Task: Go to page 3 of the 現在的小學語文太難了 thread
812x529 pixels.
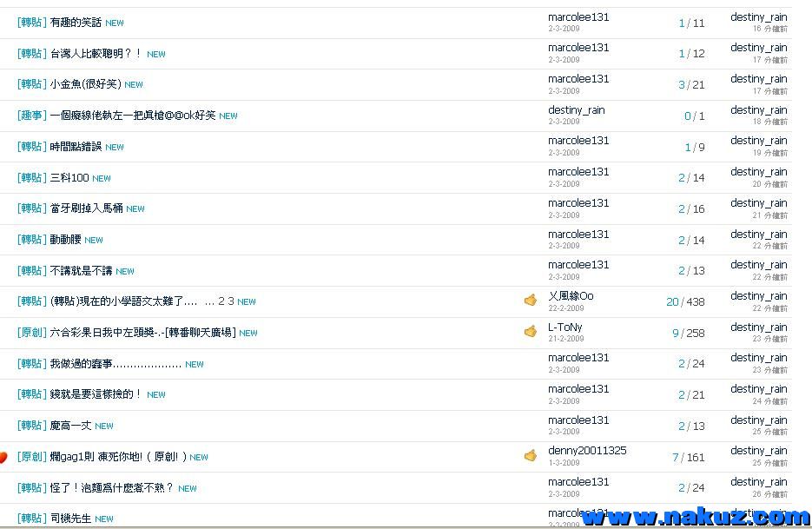Action: [x=231, y=301]
